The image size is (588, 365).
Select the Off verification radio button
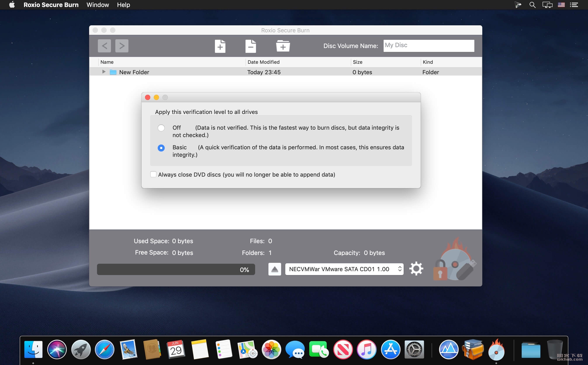coord(161,128)
